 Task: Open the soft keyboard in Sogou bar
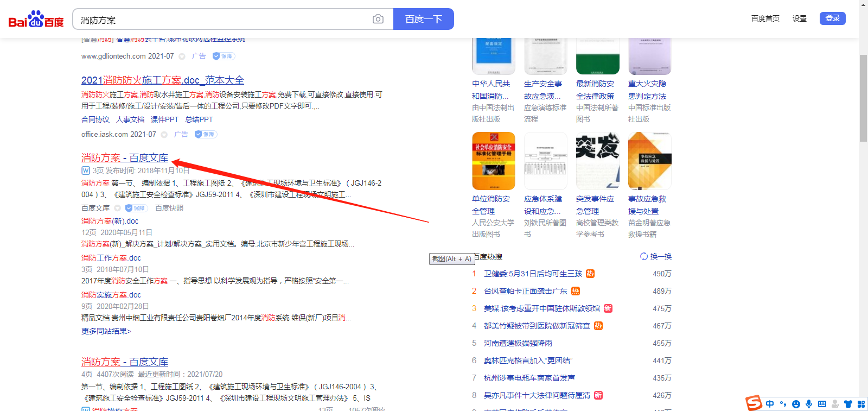pos(822,404)
